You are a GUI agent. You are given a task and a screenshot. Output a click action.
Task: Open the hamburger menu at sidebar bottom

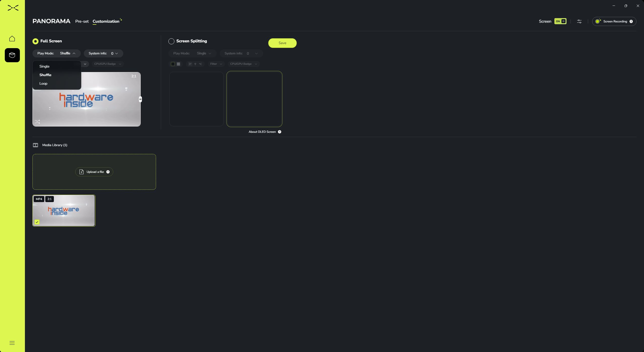pos(12,343)
